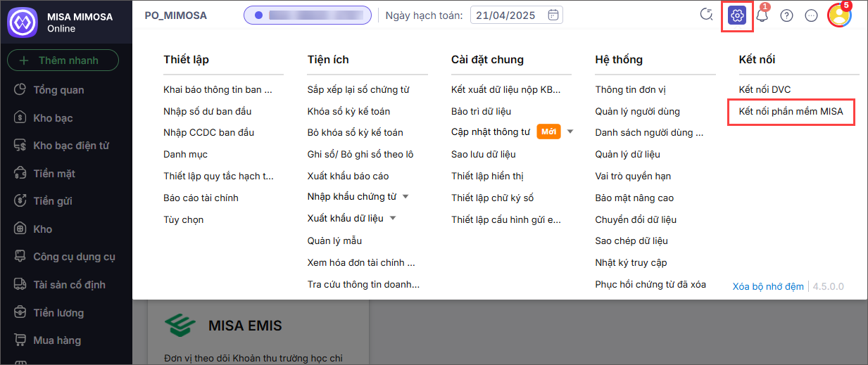Open Tùy chọn settings item
Viewport: 868px width, 365px height.
[x=183, y=219]
